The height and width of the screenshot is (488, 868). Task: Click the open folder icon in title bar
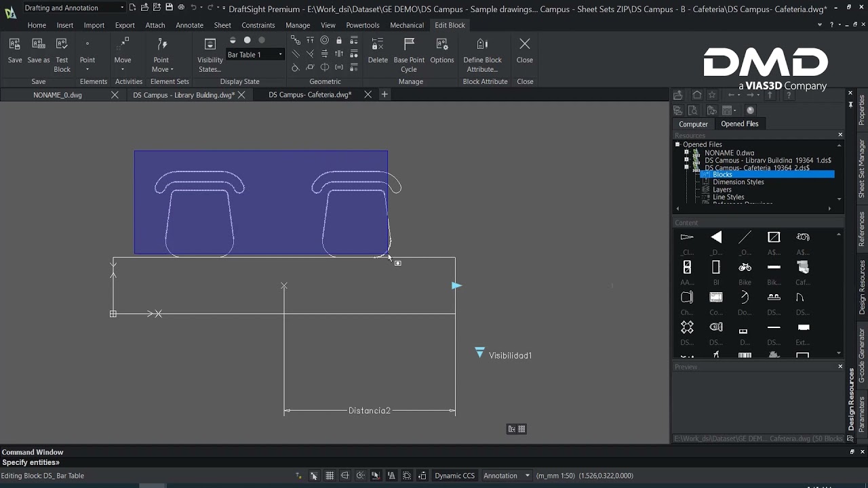click(x=144, y=7)
